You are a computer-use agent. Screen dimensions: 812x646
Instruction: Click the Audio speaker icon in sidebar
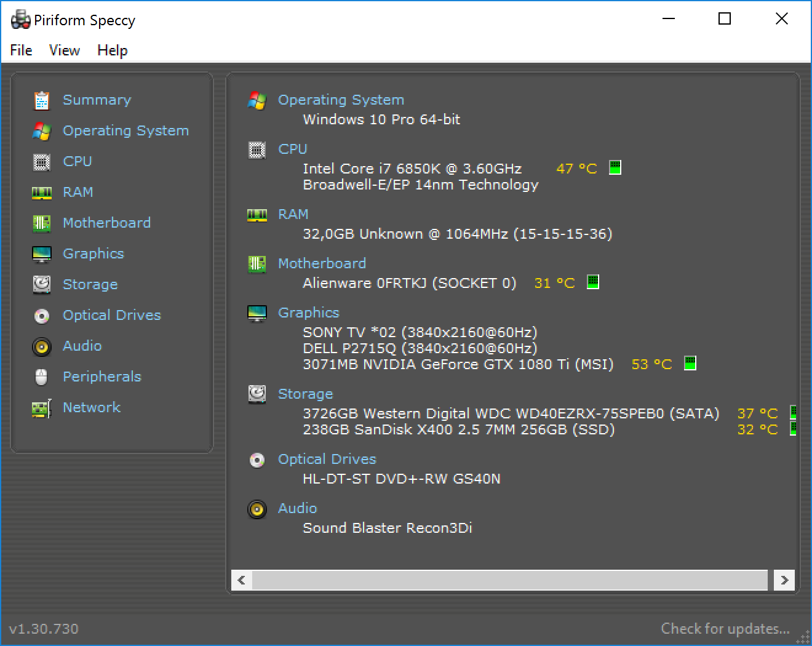(x=41, y=346)
